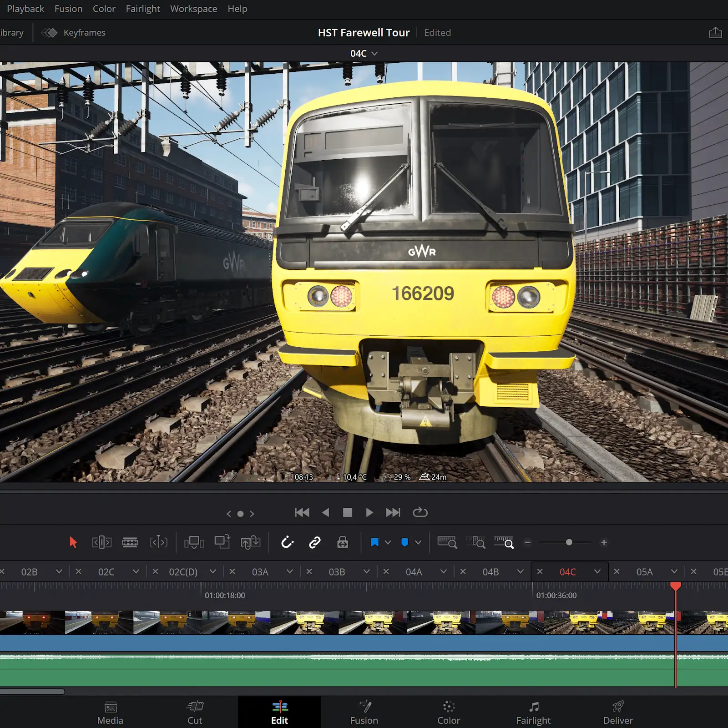
Task: Go to next marker arrow
Action: click(x=252, y=514)
